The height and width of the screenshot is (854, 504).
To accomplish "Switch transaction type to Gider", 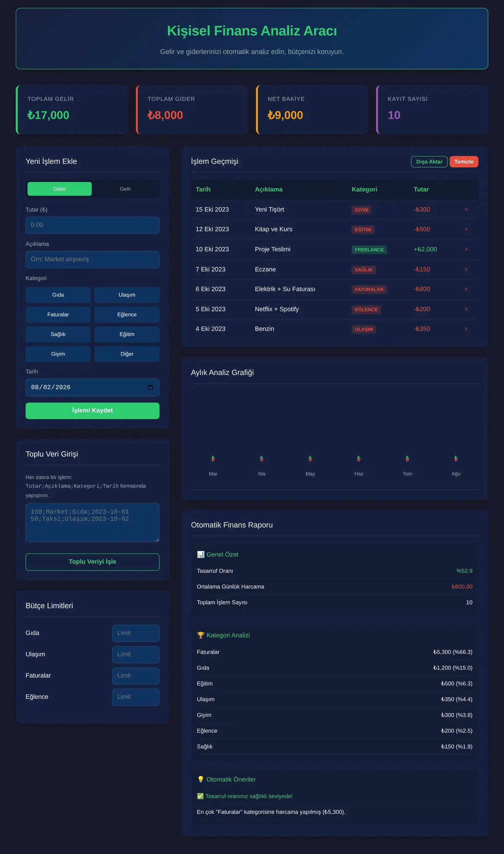I will coord(60,189).
